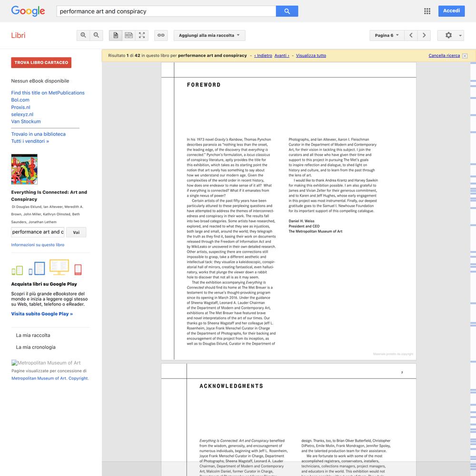The width and height of the screenshot is (476, 476).
Task: Click Trovalo in una biblioteca
Action: [38, 134]
